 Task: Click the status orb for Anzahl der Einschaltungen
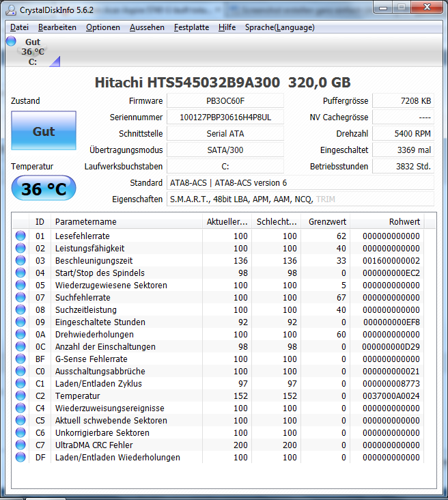click(20, 346)
